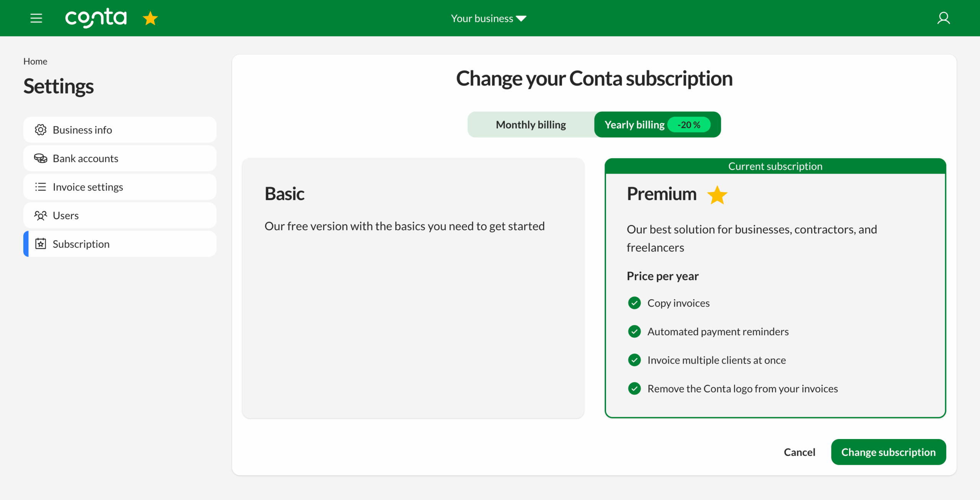This screenshot has width=980, height=500.
Task: Switch billing to Monthly billing
Action: [x=531, y=124]
